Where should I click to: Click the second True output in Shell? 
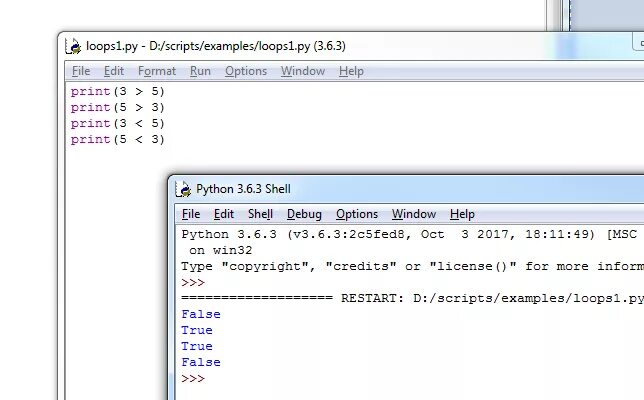[x=197, y=346]
